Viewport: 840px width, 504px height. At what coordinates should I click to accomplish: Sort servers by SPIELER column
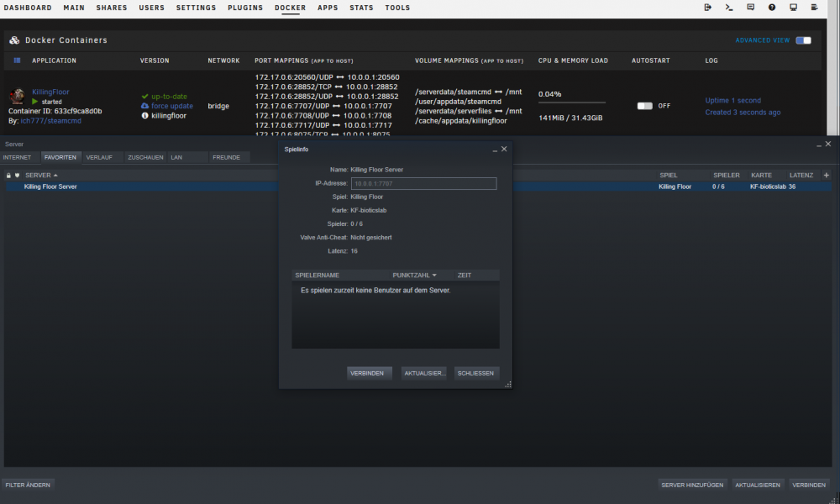point(727,176)
